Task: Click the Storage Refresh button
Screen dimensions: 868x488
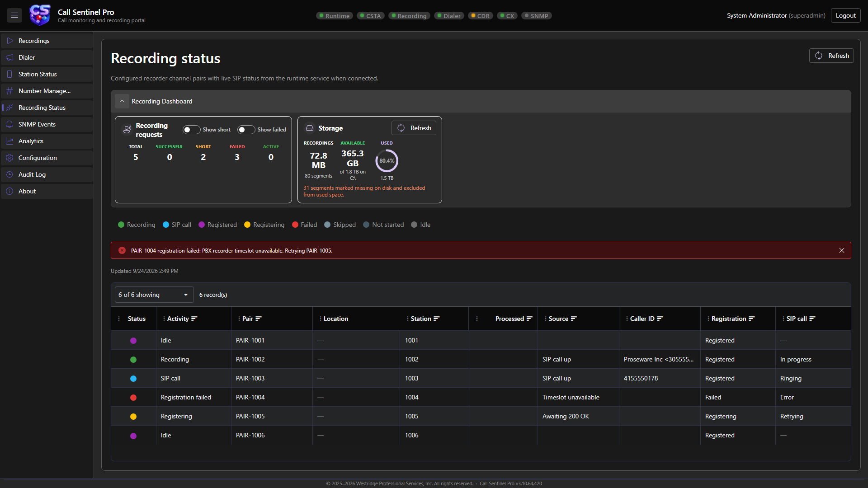Action: [x=414, y=128]
